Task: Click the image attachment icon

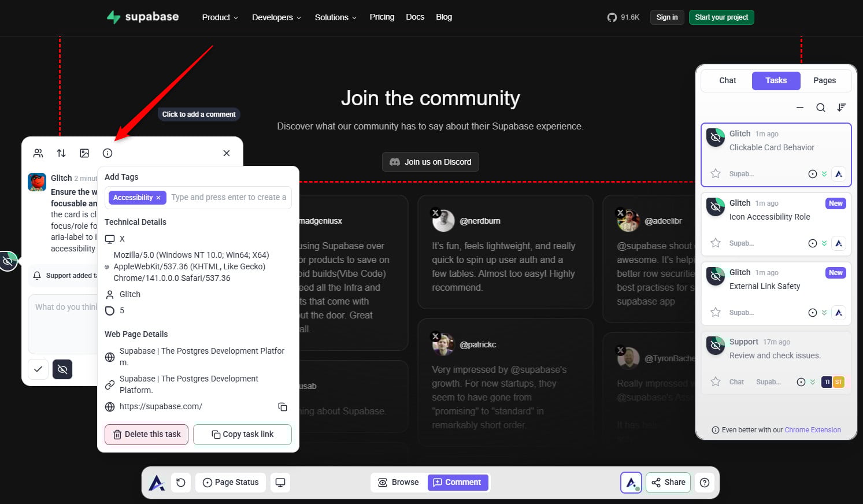Action: [x=84, y=153]
